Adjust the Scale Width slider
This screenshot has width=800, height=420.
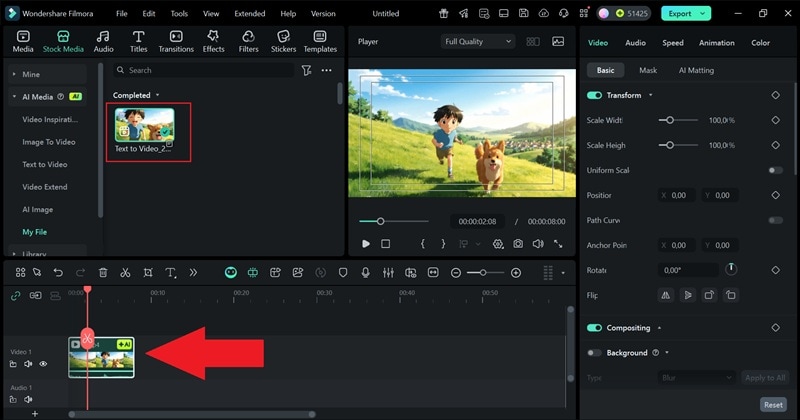click(678, 120)
